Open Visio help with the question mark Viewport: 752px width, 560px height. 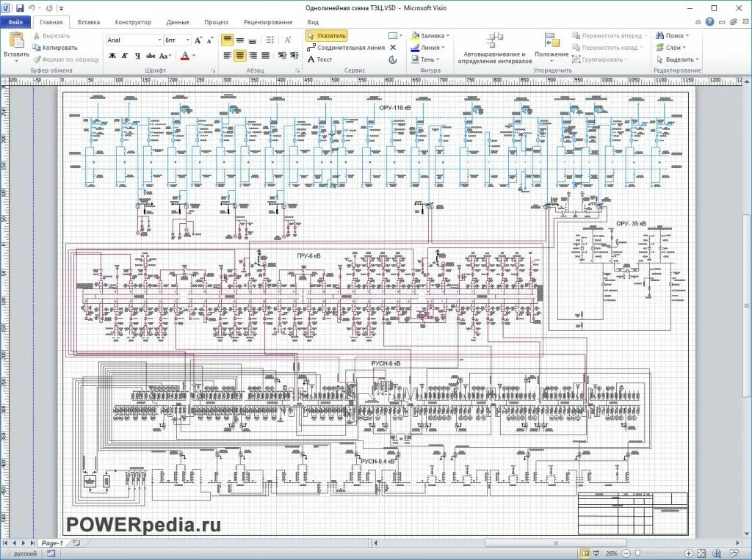tap(710, 21)
